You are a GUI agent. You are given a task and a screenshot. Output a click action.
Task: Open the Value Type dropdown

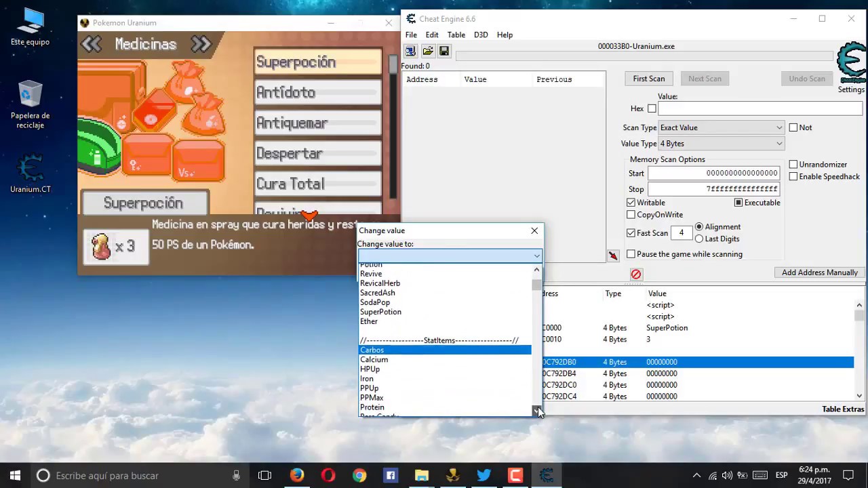722,144
